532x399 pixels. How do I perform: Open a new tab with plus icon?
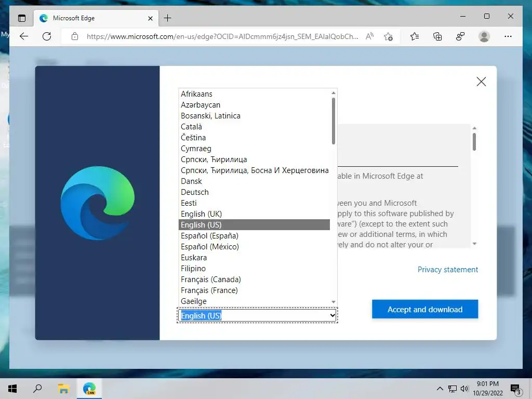(168, 18)
